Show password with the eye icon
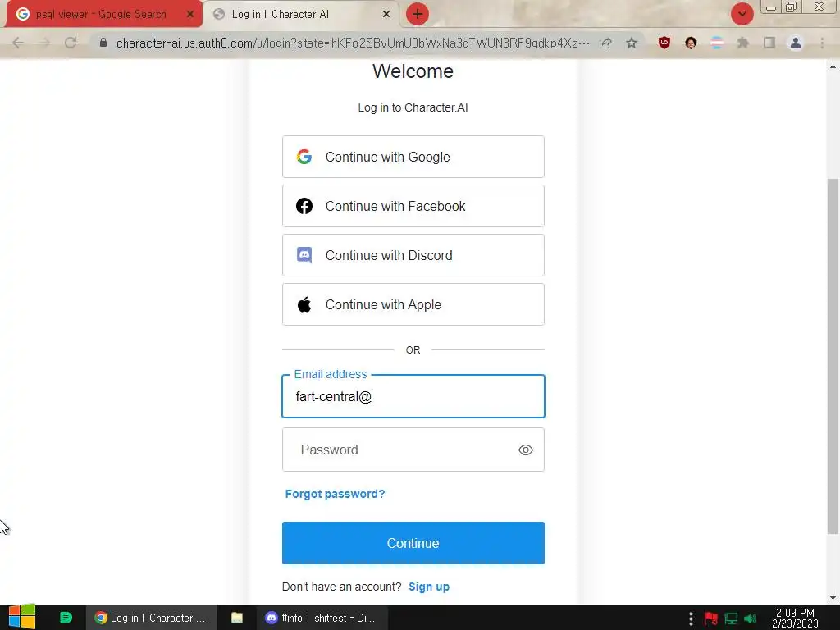 point(526,450)
